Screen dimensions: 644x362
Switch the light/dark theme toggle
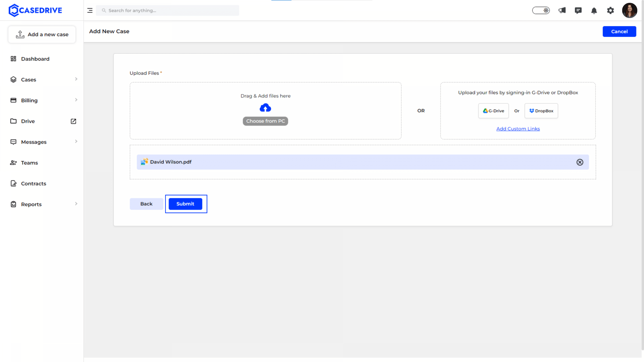pyautogui.click(x=541, y=11)
